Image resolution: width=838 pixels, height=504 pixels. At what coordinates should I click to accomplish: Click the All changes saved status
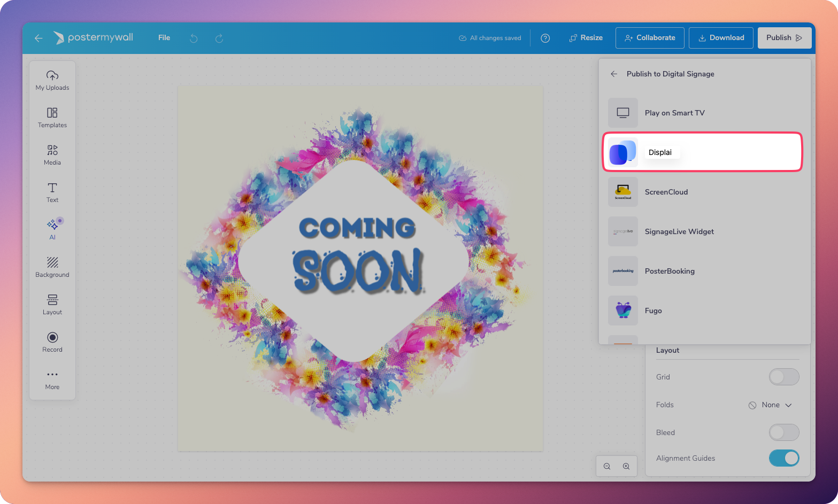[490, 38]
